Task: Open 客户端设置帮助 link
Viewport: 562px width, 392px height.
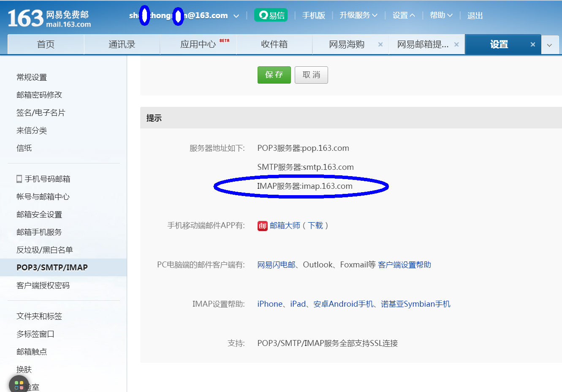Action: tap(405, 265)
